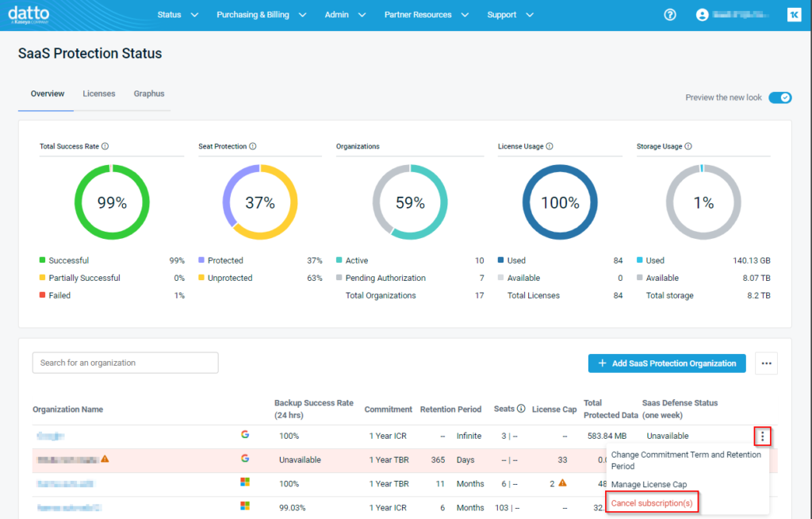Click the Search for an organization field
This screenshot has height=519, width=812.
tap(125, 363)
